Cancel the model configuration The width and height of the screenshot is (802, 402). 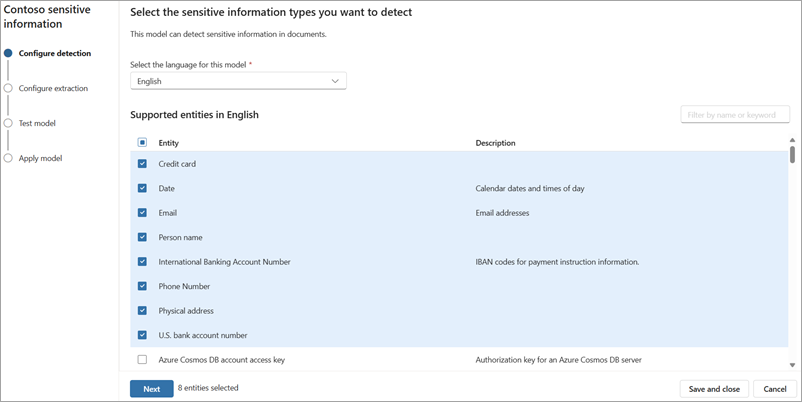[775, 389]
